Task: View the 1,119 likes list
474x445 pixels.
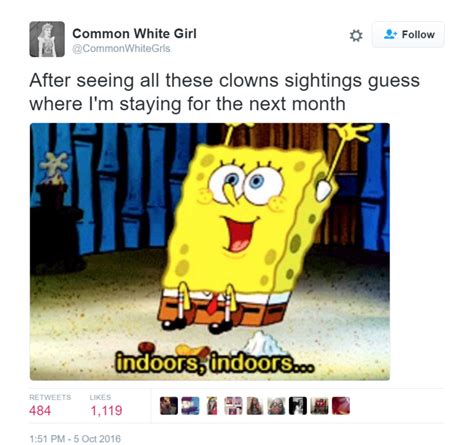Action: coord(106,406)
